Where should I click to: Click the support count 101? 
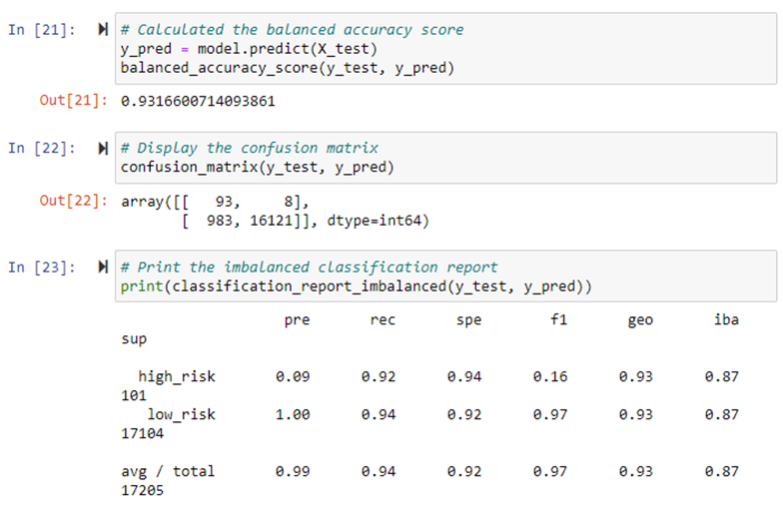click(134, 395)
